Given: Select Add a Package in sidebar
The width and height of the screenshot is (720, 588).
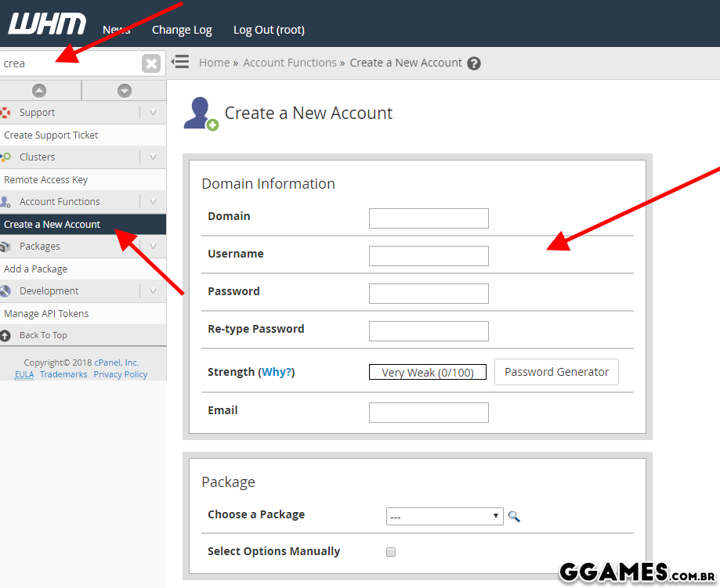Looking at the screenshot, I should click(36, 269).
